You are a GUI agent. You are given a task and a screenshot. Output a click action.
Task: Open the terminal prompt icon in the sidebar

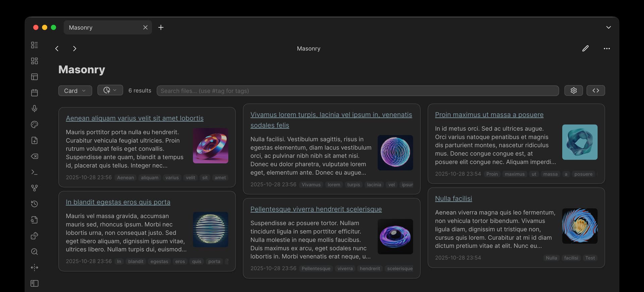(35, 172)
